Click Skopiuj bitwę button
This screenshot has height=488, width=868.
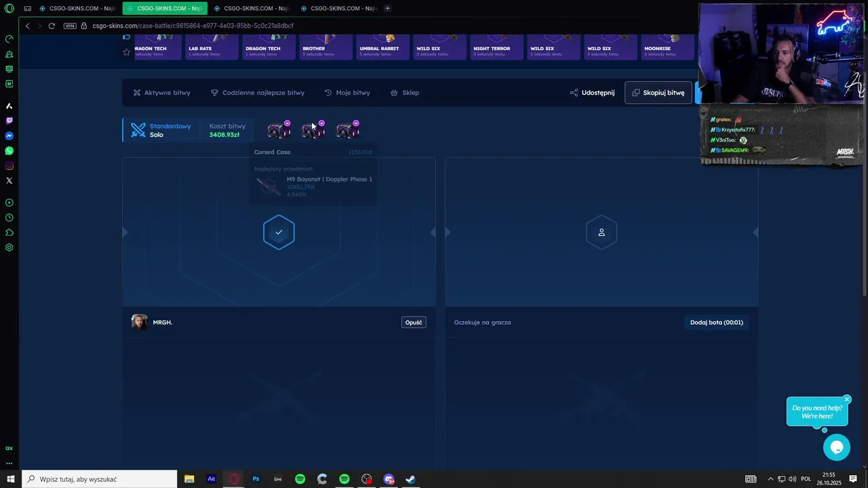pos(658,93)
